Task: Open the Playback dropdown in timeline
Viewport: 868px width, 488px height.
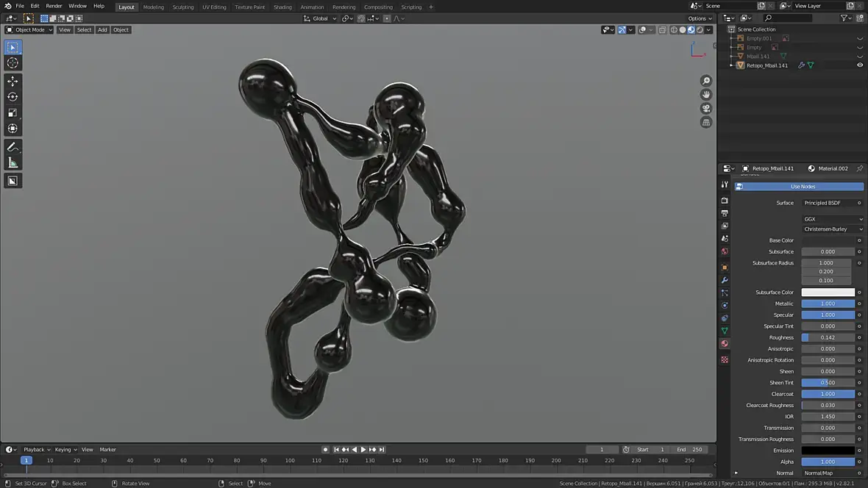Action: click(x=37, y=450)
